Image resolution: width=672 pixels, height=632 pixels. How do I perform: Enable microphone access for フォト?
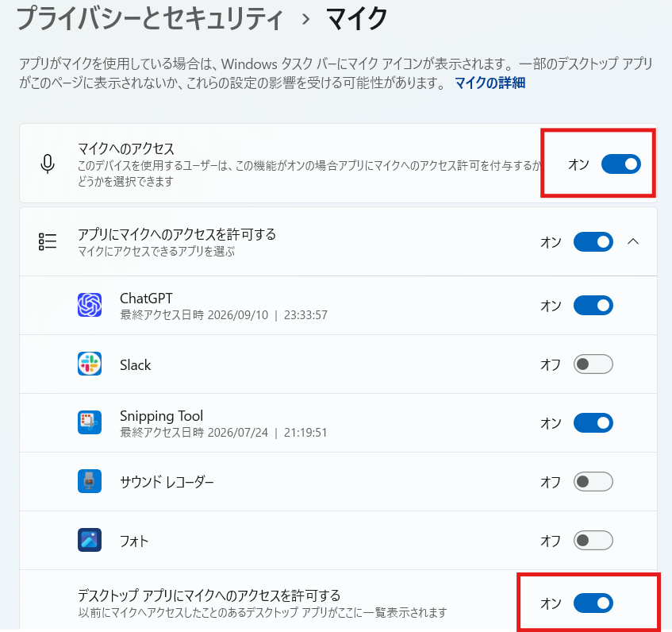(x=593, y=540)
